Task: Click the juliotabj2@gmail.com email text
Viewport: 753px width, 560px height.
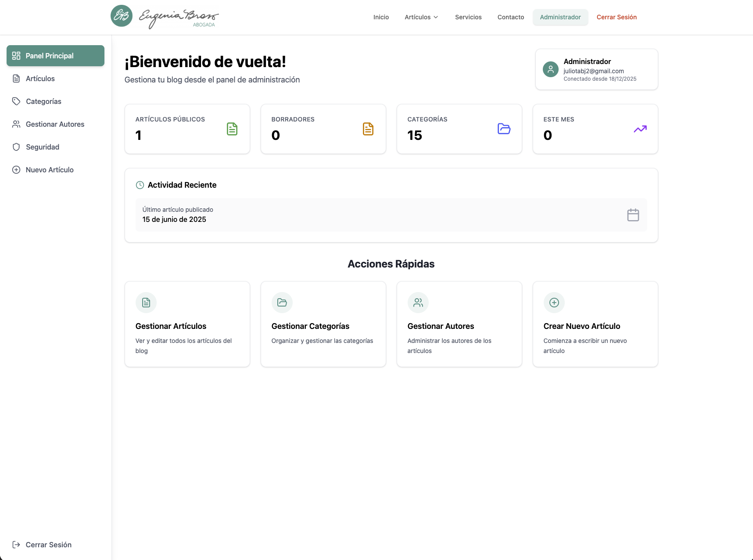Action: tap(594, 71)
